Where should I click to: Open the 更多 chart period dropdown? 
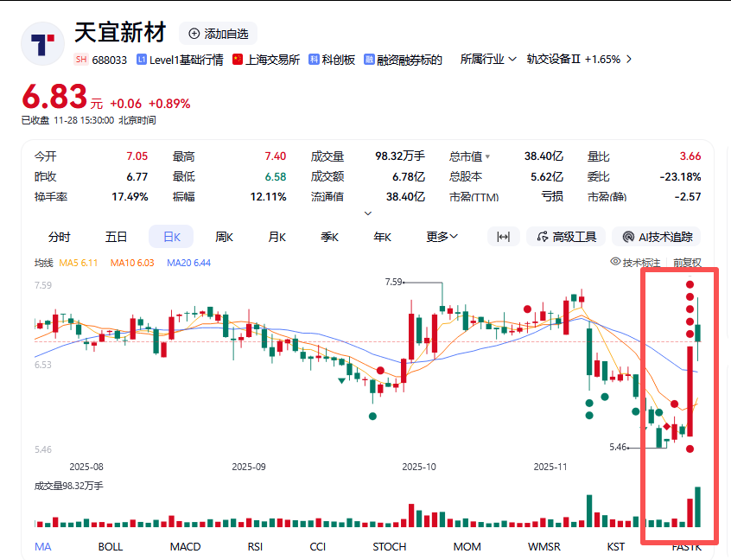(x=442, y=237)
